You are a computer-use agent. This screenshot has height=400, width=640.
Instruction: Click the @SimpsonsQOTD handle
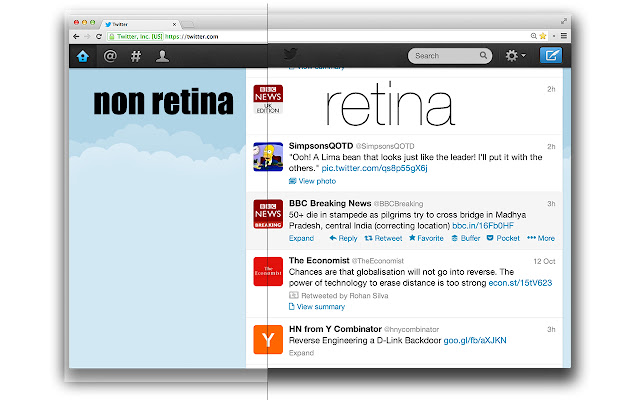[x=385, y=146]
